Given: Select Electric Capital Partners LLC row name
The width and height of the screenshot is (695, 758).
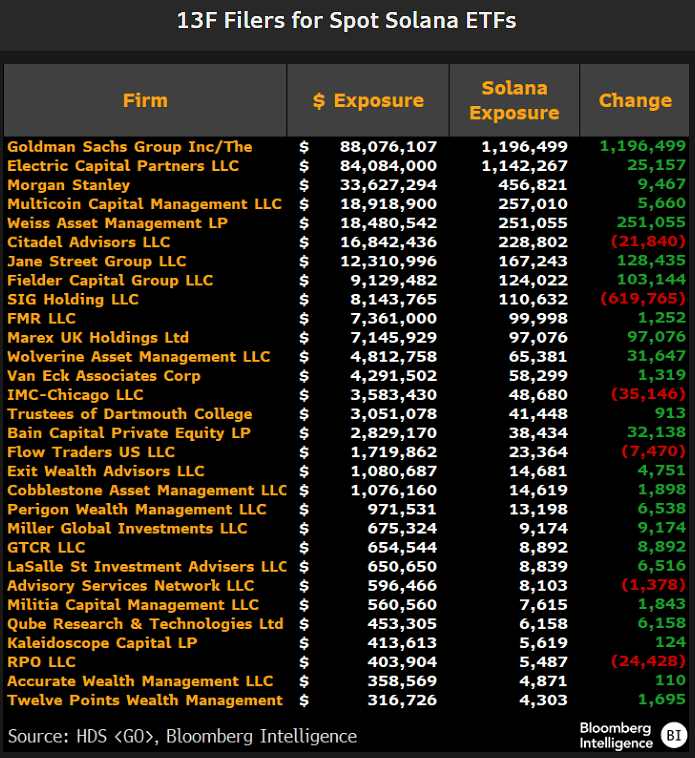Looking at the screenshot, I should pos(123,166).
